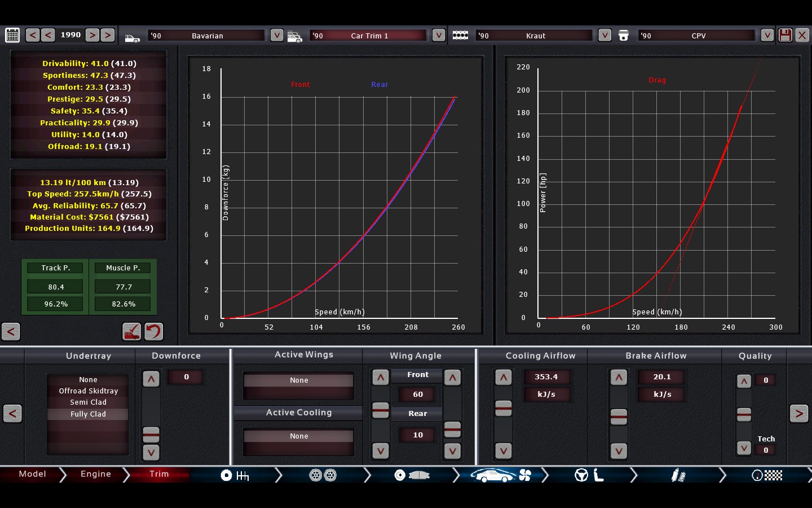Image resolution: width=812 pixels, height=508 pixels.
Task: Select None undertray option
Action: [x=88, y=380]
